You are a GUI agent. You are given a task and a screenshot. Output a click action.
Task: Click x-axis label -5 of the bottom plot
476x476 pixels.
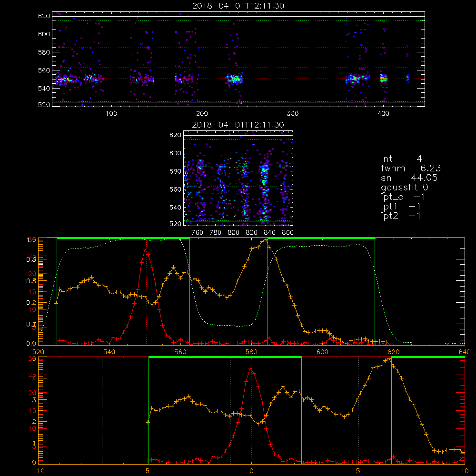point(145,471)
